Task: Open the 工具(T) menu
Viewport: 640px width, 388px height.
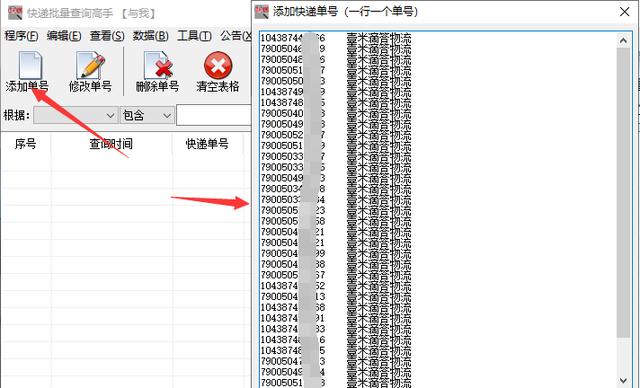Action: [x=194, y=36]
